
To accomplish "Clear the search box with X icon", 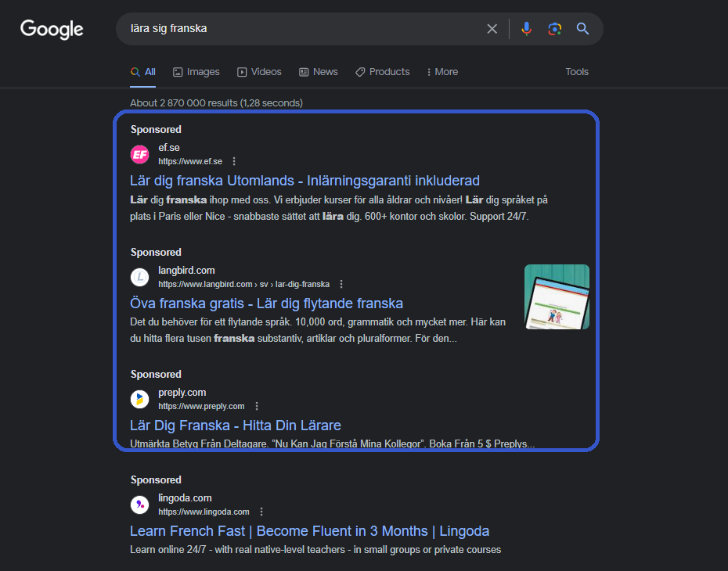I will pos(492,29).
